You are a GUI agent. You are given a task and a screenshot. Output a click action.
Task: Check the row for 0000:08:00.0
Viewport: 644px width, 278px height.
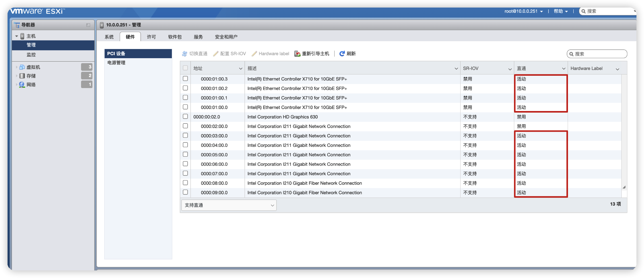point(185,183)
